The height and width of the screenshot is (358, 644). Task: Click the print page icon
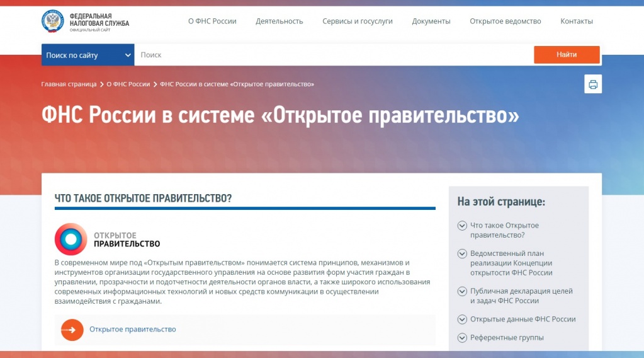click(x=592, y=84)
